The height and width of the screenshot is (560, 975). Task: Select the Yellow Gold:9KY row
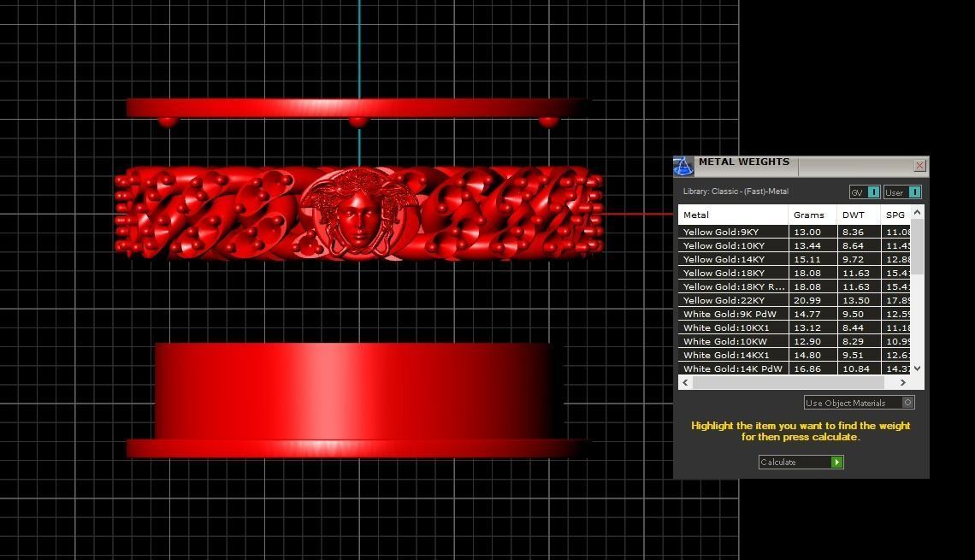click(x=794, y=232)
